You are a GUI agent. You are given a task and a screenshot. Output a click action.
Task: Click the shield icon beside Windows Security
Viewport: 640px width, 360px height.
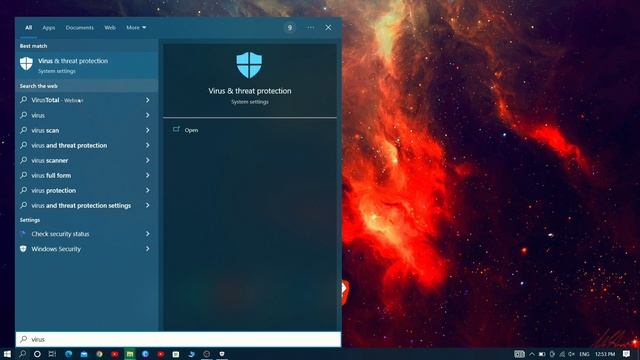23,249
